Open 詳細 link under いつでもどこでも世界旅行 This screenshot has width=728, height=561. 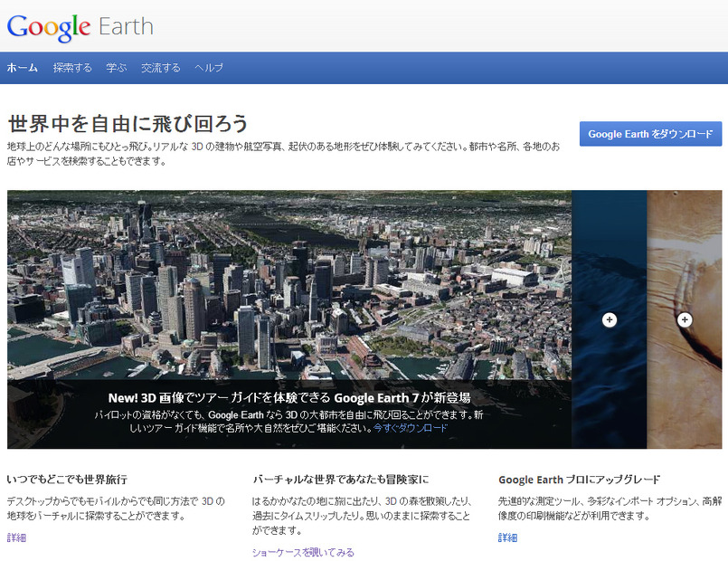click(16, 537)
